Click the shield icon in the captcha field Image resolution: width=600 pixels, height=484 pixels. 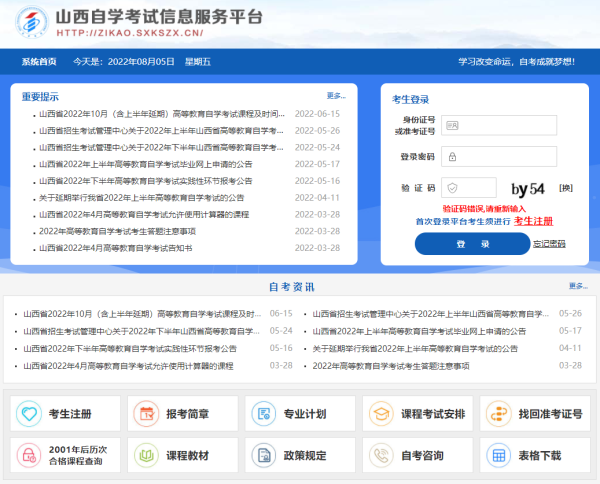(x=452, y=188)
